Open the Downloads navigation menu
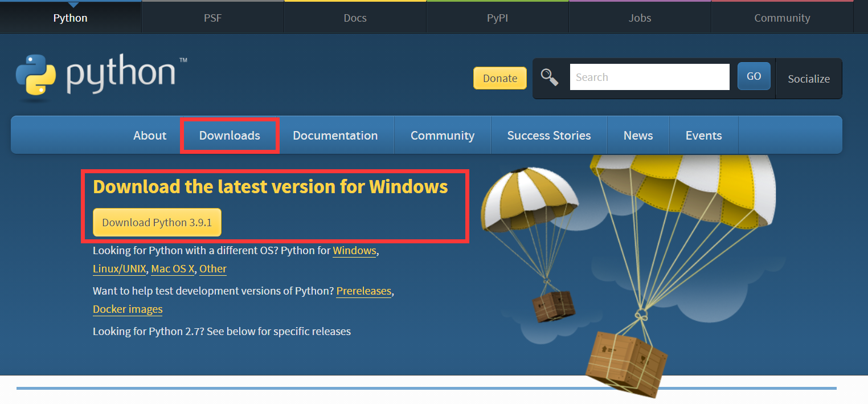868x404 pixels. (x=230, y=135)
